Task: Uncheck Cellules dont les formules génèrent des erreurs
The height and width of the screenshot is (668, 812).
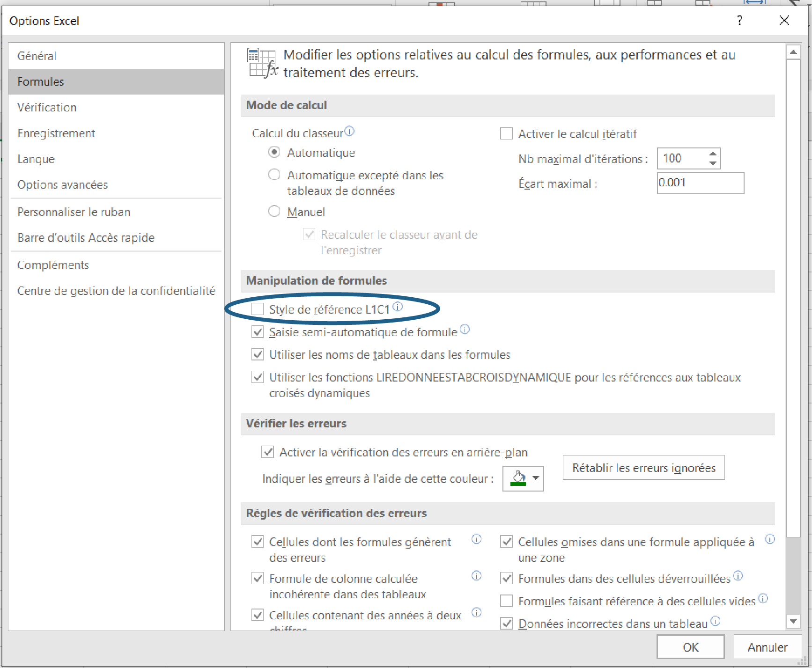Action: [258, 542]
